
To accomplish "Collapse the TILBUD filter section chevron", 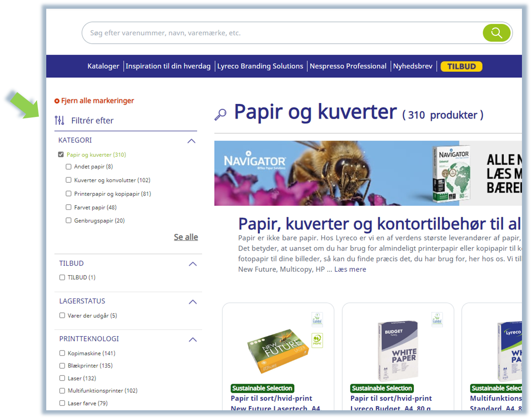I will tap(193, 264).
